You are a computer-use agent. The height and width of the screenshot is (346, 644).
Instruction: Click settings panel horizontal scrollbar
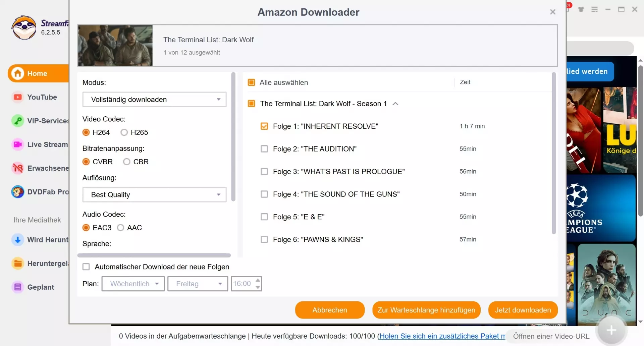(154, 255)
